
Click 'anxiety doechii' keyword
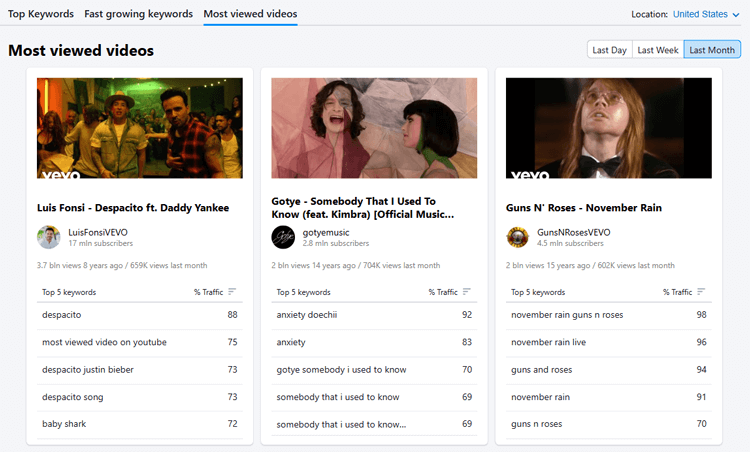pyautogui.click(x=307, y=315)
